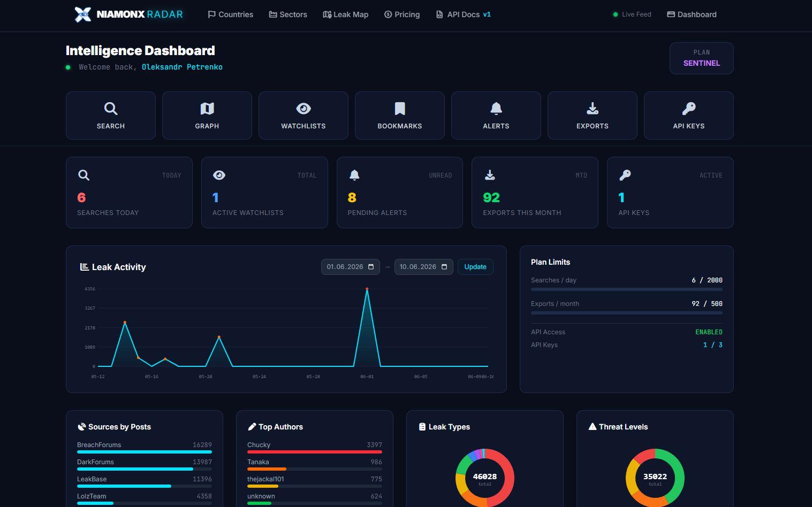812x507 pixels.
Task: Click key icon in API Keys stat card
Action: [625, 175]
